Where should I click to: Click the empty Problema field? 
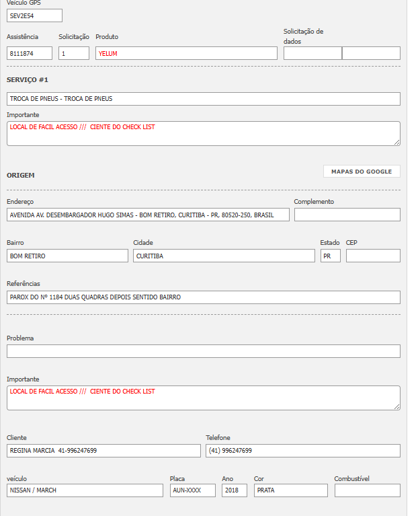(203, 351)
